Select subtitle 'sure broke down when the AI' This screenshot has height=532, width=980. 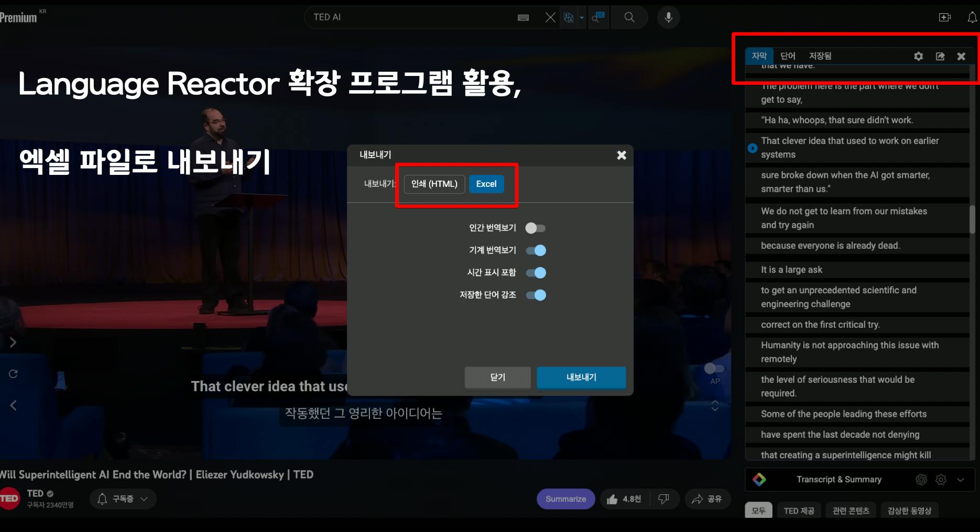point(857,182)
